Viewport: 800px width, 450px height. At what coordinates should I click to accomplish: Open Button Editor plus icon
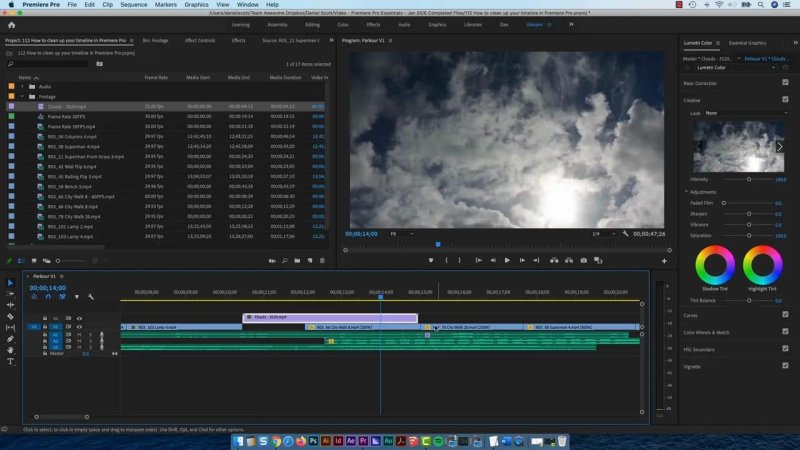[664, 261]
